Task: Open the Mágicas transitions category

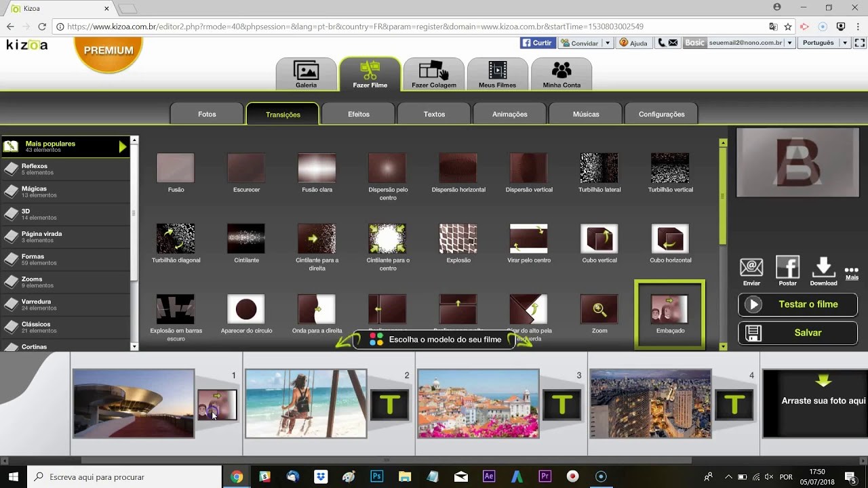Action: pyautogui.click(x=34, y=191)
